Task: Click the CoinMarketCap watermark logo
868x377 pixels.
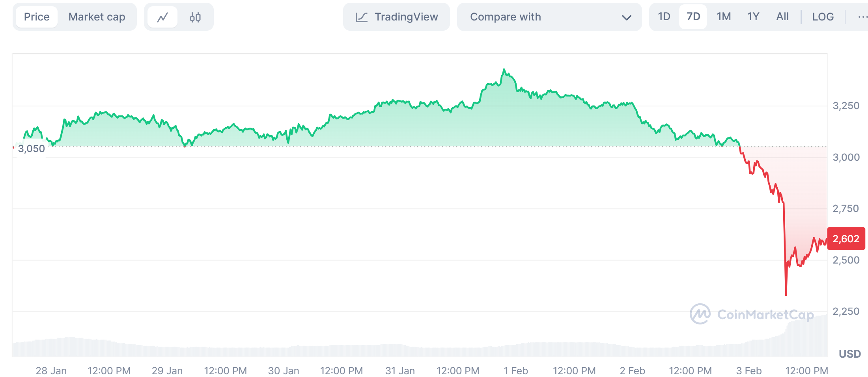Action: pos(700,314)
